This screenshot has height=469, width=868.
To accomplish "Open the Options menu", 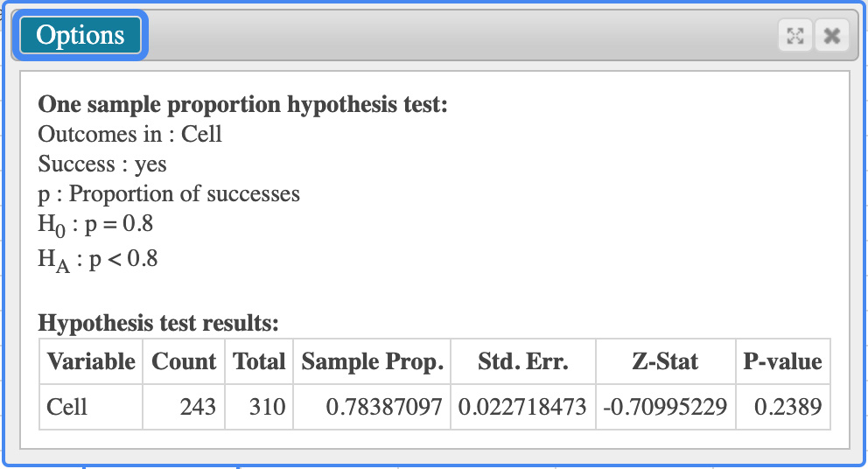I will pos(80,36).
